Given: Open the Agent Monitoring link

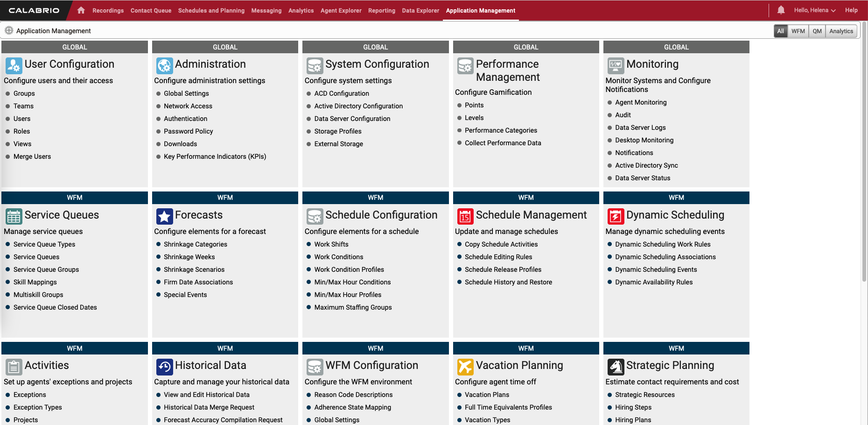Looking at the screenshot, I should [641, 102].
